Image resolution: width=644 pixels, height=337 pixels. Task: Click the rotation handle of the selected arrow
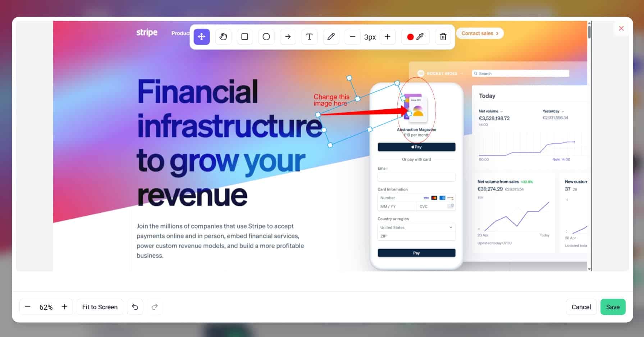(349, 78)
